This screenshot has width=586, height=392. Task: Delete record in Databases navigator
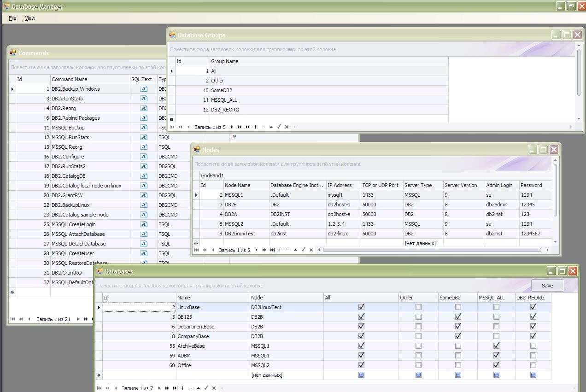191,388
